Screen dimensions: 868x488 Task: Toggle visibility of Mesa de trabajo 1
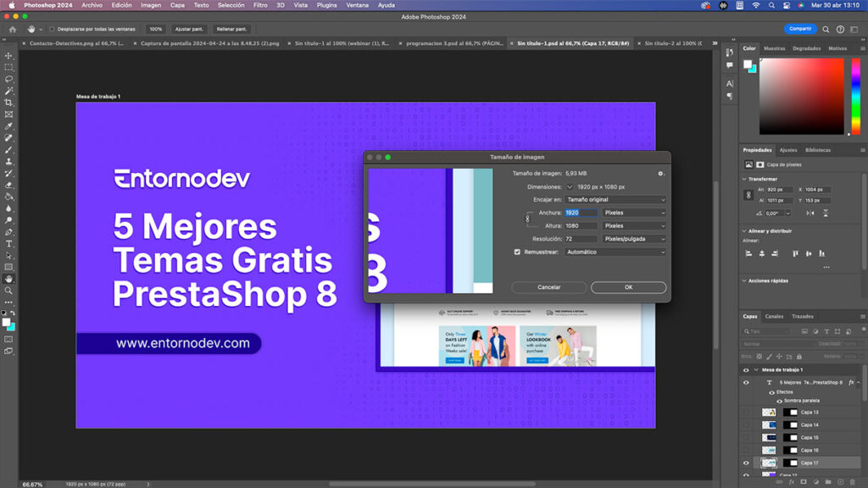[746, 369]
